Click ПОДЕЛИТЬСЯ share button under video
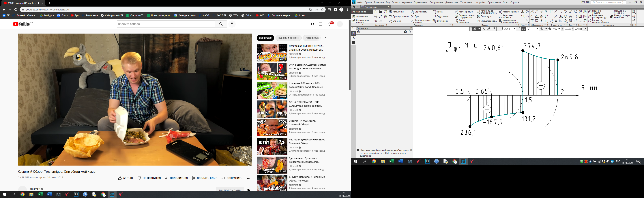Image resolution: width=644 pixels, height=198 pixels. point(176,178)
